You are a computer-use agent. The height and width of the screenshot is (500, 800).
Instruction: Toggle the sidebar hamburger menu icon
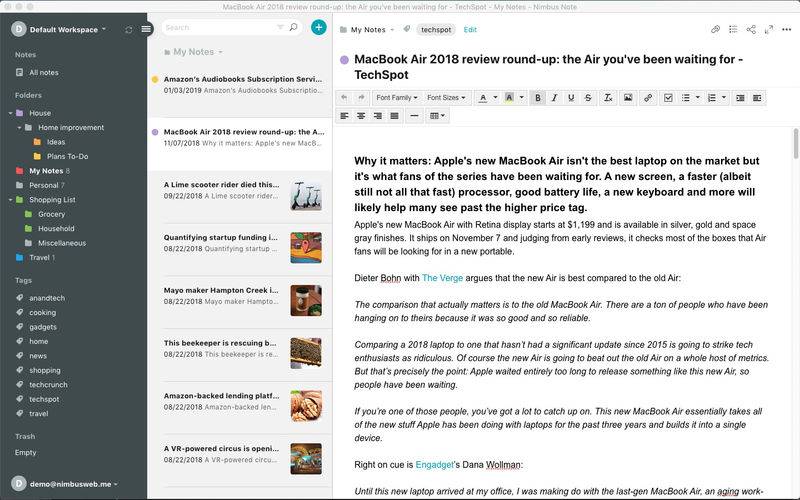(146, 29)
